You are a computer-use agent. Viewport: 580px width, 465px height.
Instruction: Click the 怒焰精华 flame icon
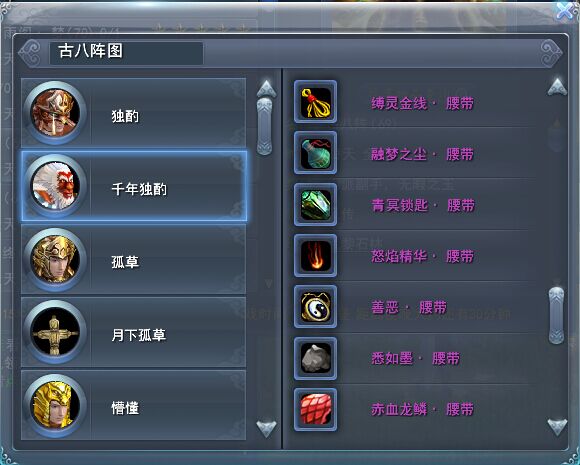click(x=316, y=255)
